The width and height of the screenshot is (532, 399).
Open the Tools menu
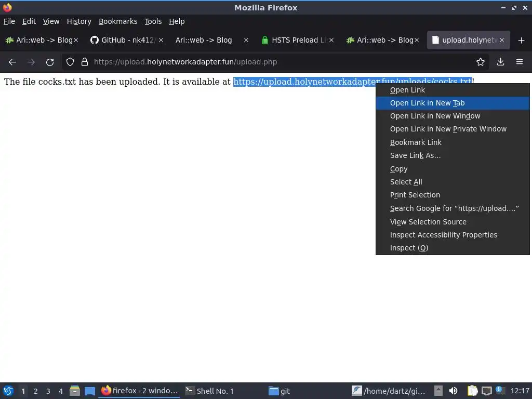pos(153,21)
